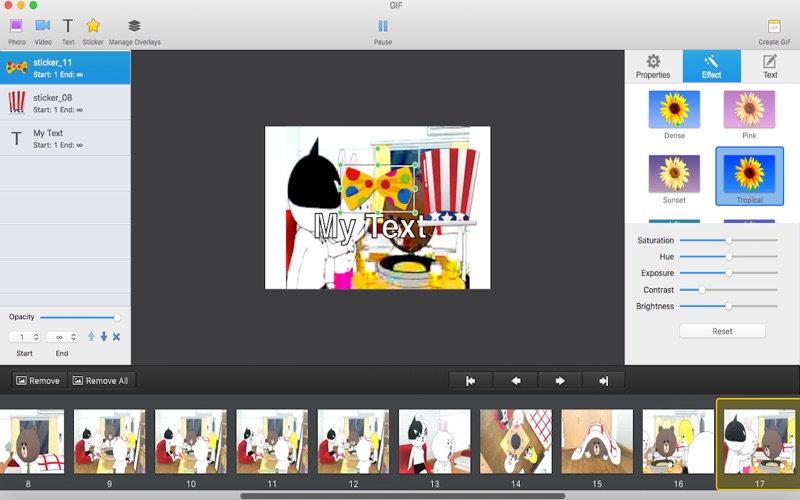The height and width of the screenshot is (500, 800).
Task: Click the bow tie sticker on canvas
Action: coord(378,188)
